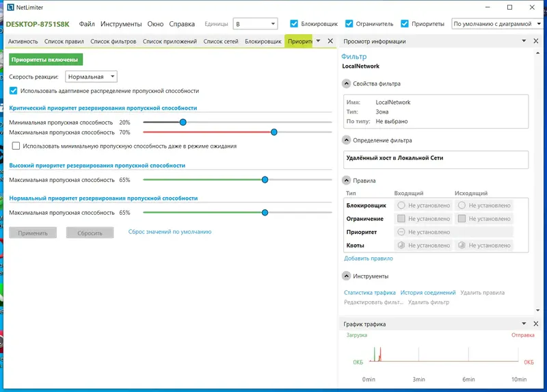This screenshot has width=547, height=392.
Task: Click the Приоритет rule icon
Action: click(x=401, y=232)
